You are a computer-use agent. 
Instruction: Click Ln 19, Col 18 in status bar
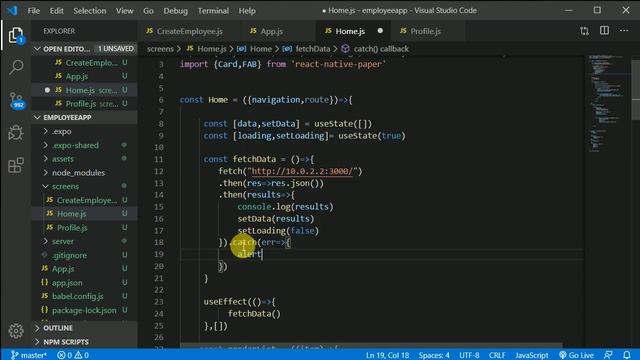pos(387,355)
